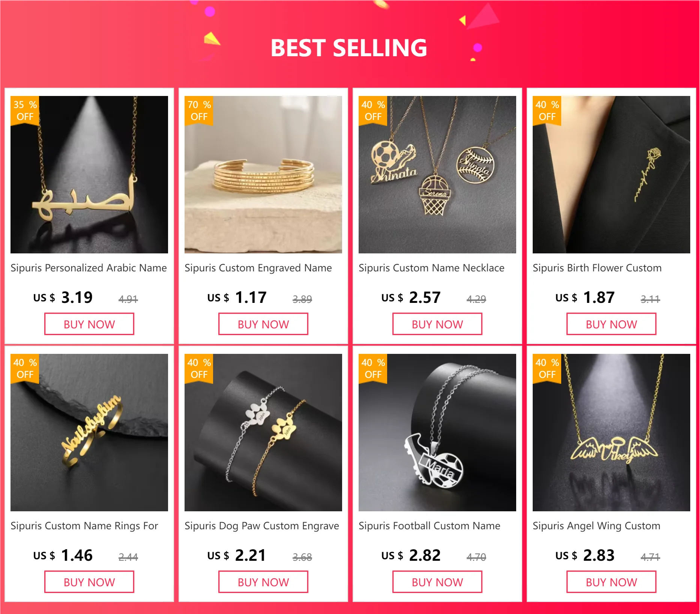Viewport: 700px width, 614px height.
Task: Click BUY NOW for the 1.17 engraved bangle
Action: (263, 324)
